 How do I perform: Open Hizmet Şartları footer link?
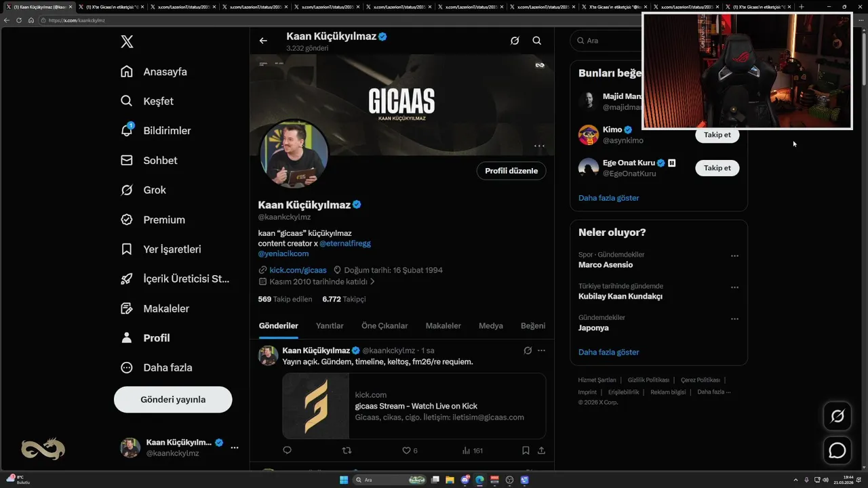coord(597,380)
